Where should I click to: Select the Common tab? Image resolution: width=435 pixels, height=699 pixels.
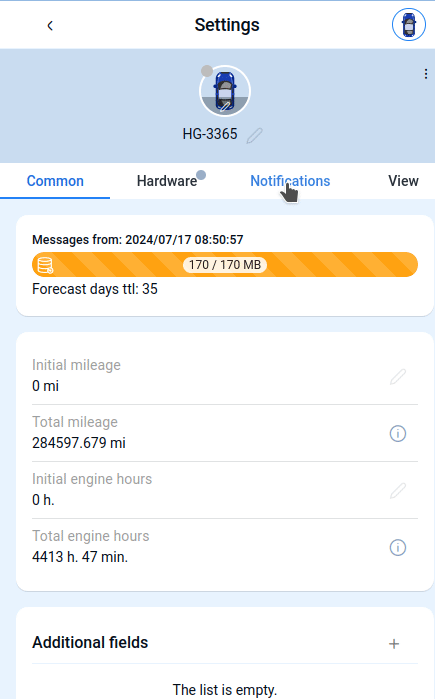point(55,181)
